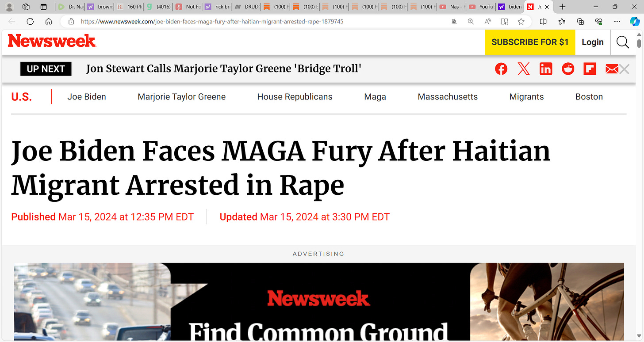Share the article on Facebook
Image resolution: width=644 pixels, height=342 pixels.
pos(501,69)
